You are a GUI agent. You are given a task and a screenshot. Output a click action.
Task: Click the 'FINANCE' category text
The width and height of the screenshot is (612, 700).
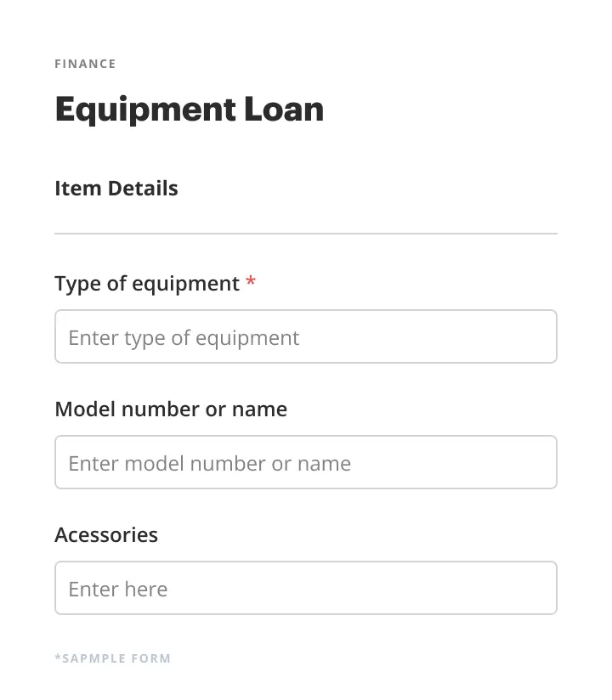pos(85,64)
